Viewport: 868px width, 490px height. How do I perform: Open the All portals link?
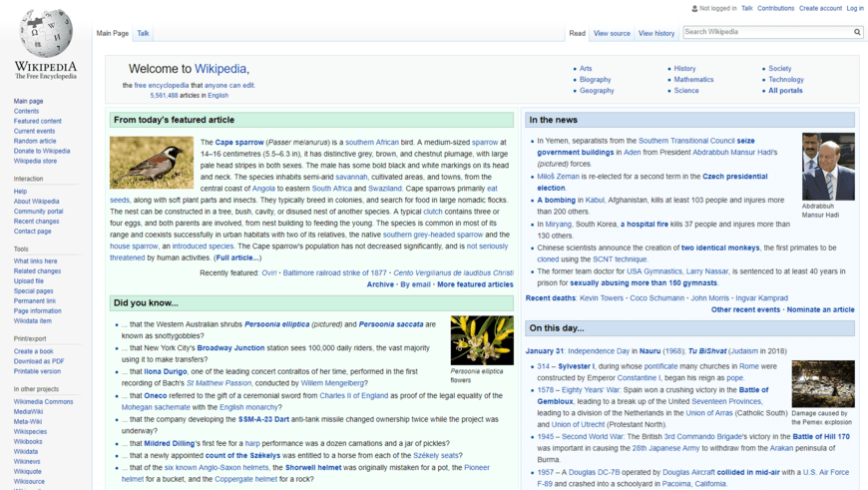click(x=785, y=91)
